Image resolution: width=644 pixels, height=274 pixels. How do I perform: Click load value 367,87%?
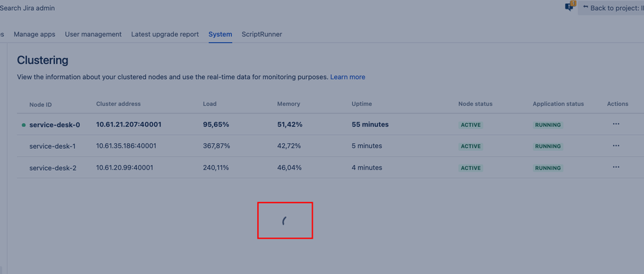pos(217,146)
